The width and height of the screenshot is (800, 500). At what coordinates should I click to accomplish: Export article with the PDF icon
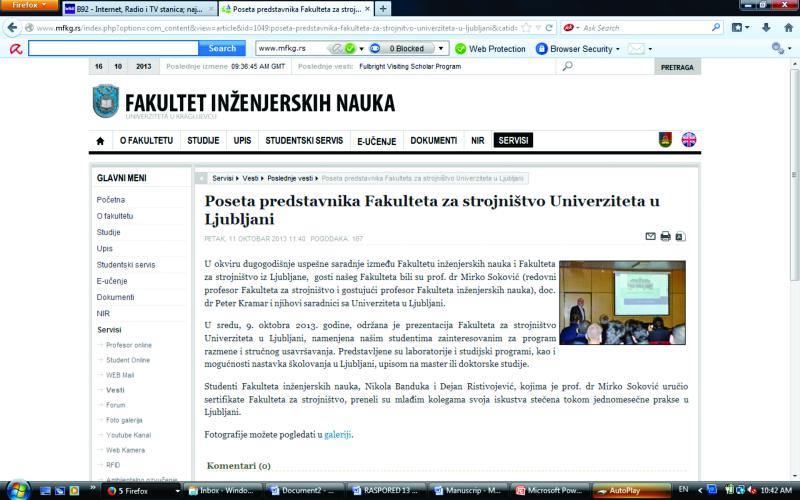(x=680, y=236)
